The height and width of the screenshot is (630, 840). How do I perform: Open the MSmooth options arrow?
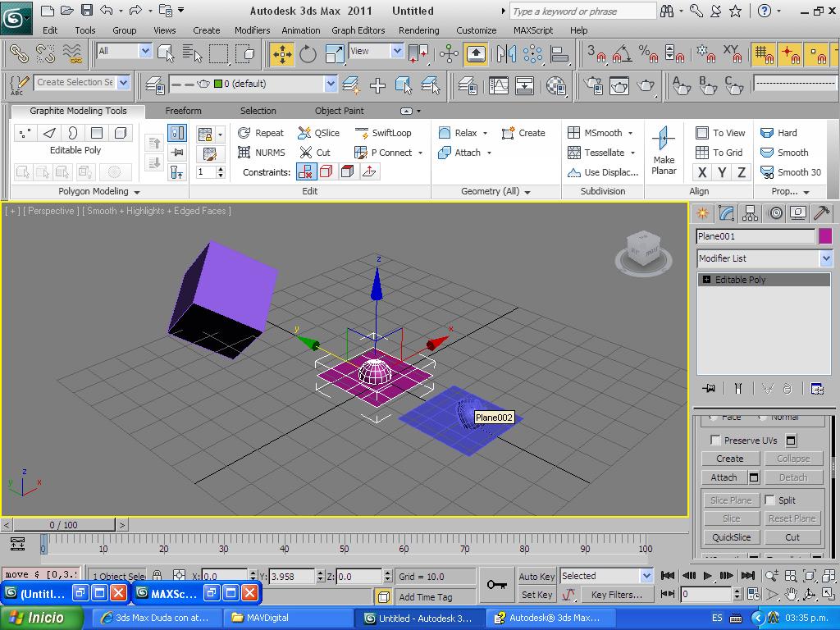tap(631, 133)
